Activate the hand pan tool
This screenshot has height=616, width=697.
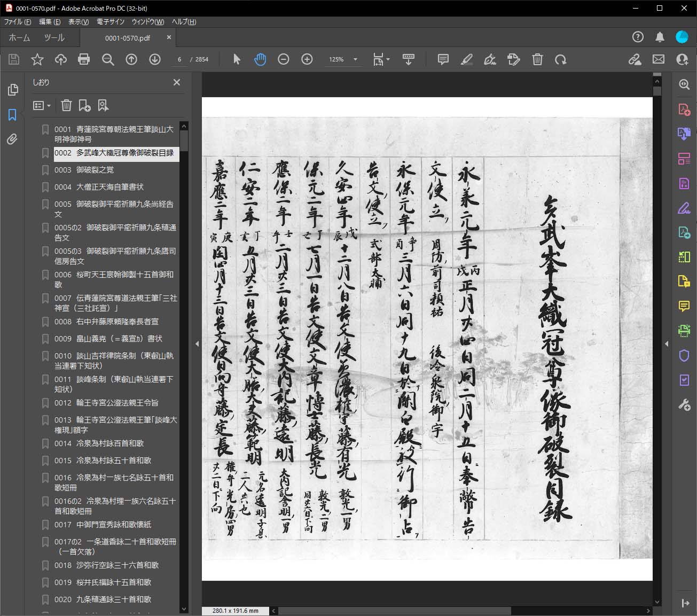coord(260,59)
